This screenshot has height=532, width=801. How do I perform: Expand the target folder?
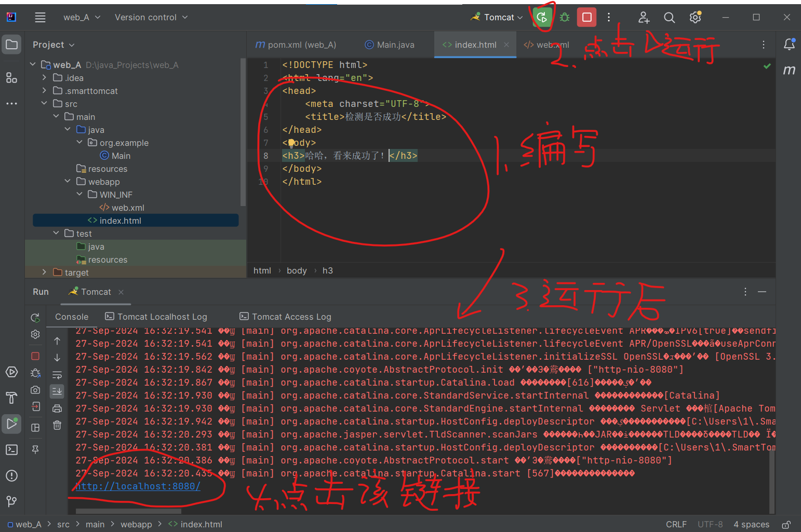point(44,272)
